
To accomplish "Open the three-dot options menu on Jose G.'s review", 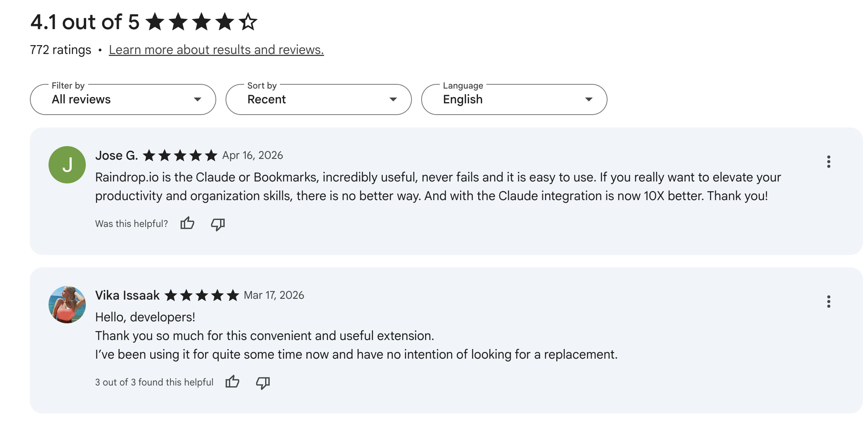I will 829,161.
